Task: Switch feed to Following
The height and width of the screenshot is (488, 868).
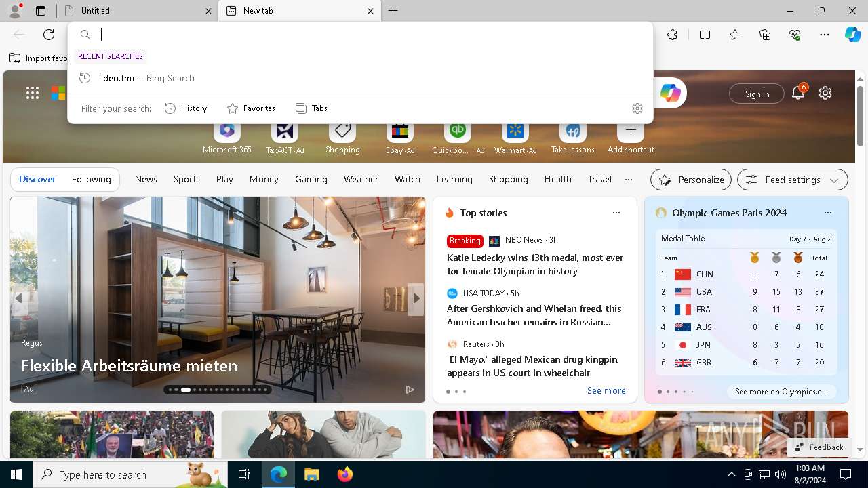Action: [x=91, y=179]
